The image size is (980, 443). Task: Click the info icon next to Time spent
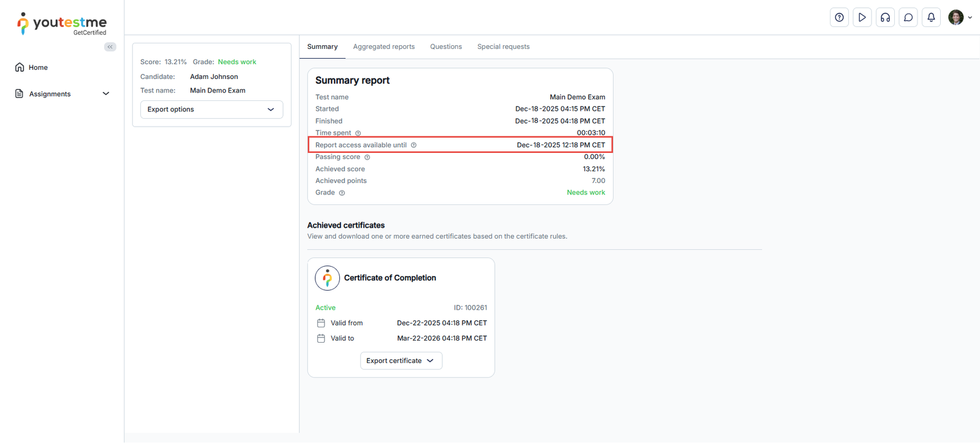358,133
